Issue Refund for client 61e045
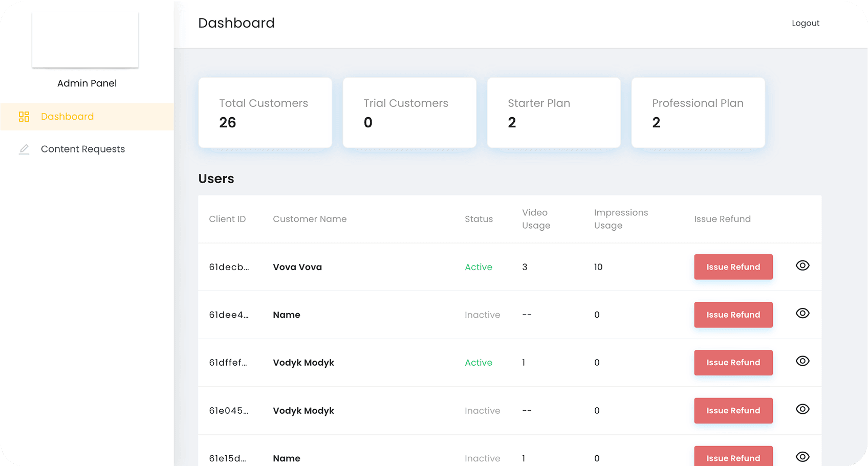 pyautogui.click(x=733, y=411)
